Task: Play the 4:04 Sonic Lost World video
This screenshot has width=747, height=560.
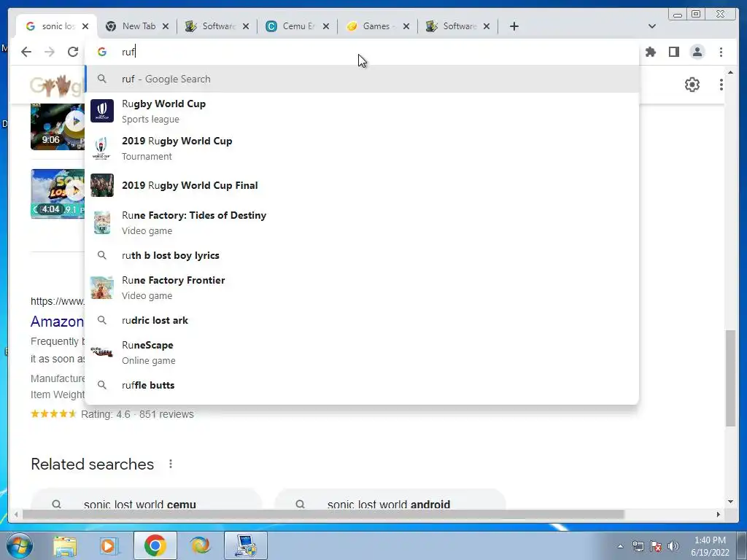Action: (58, 194)
